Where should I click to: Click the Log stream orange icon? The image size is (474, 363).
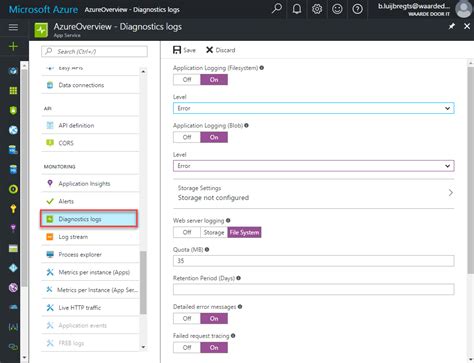click(x=50, y=237)
